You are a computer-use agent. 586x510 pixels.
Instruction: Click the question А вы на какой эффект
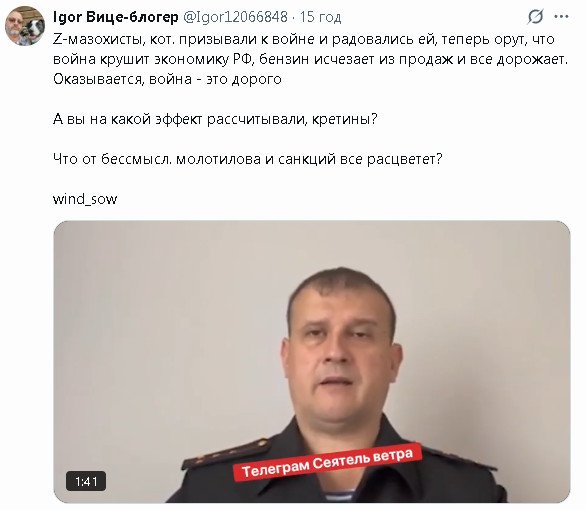[215, 119]
